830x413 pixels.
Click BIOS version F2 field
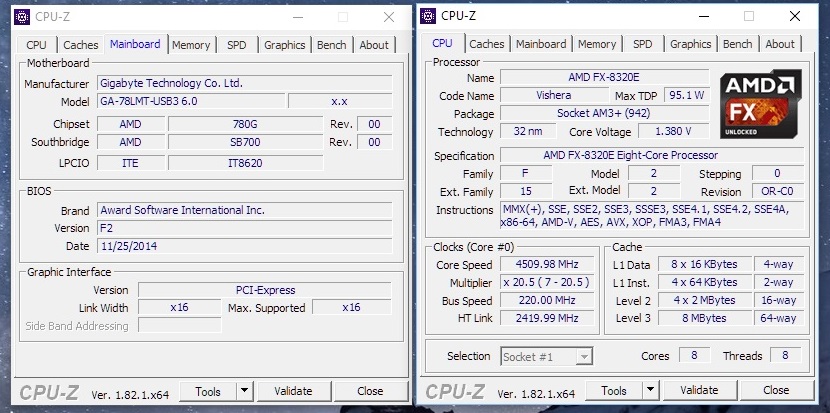tap(245, 228)
